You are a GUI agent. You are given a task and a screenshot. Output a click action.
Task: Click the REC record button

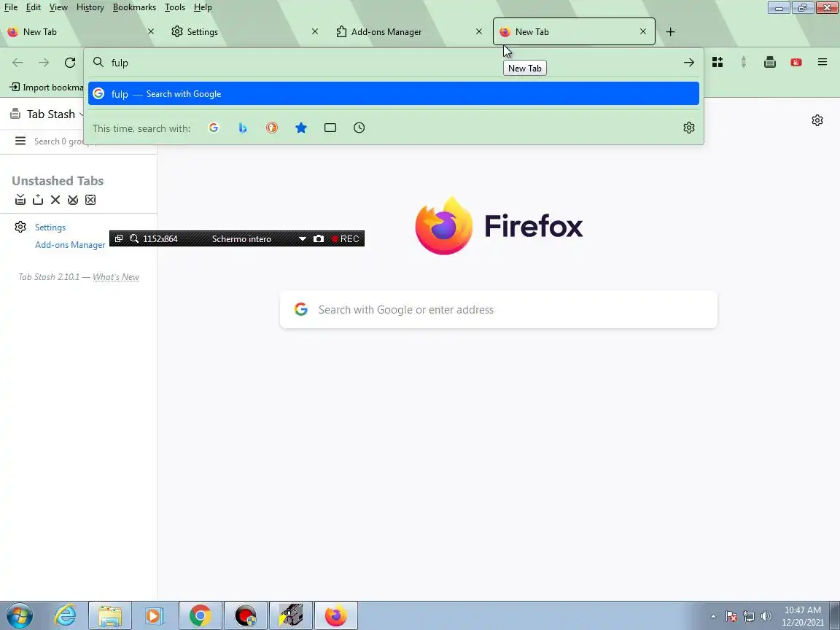coord(346,238)
